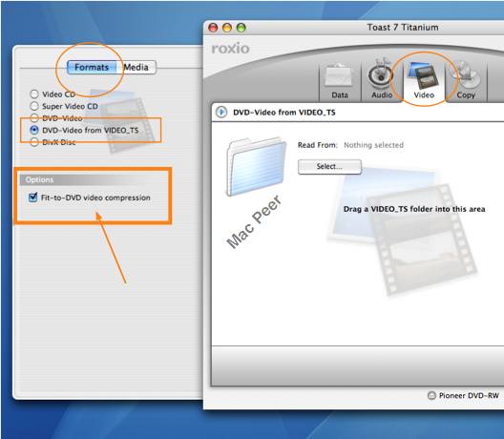Screen dimensions: 504x439
Task: Click the roxio logo
Action: click(230, 49)
